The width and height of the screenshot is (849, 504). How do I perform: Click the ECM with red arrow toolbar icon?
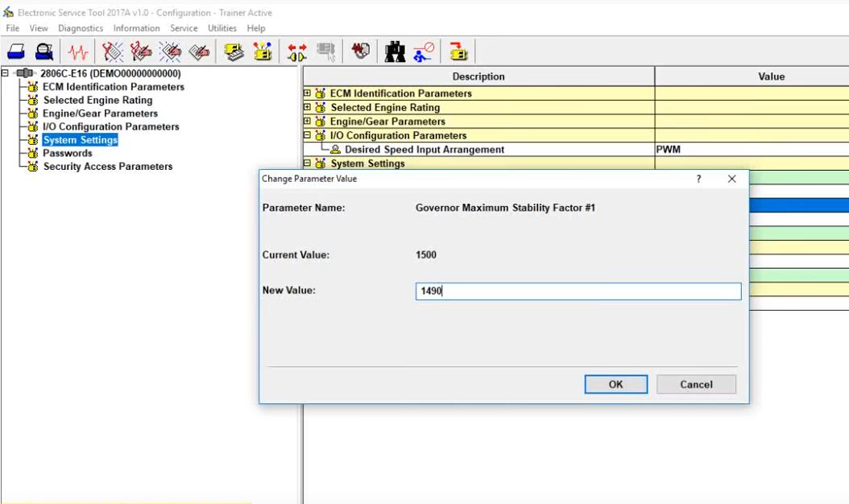[458, 52]
